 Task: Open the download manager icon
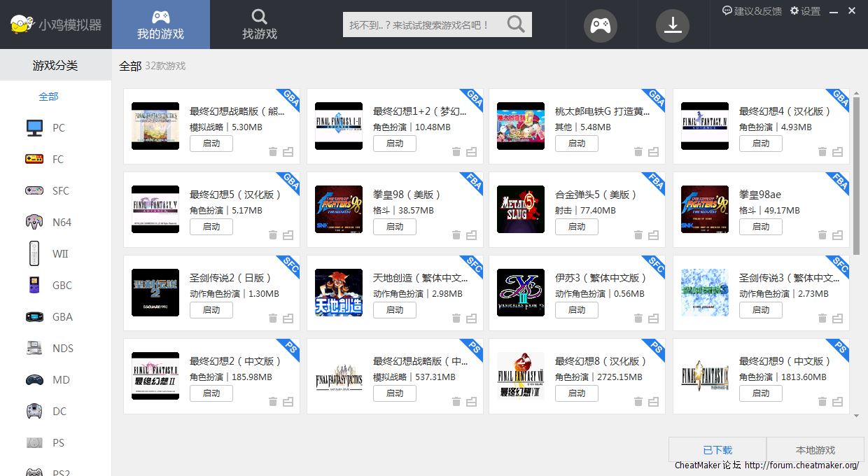(672, 25)
